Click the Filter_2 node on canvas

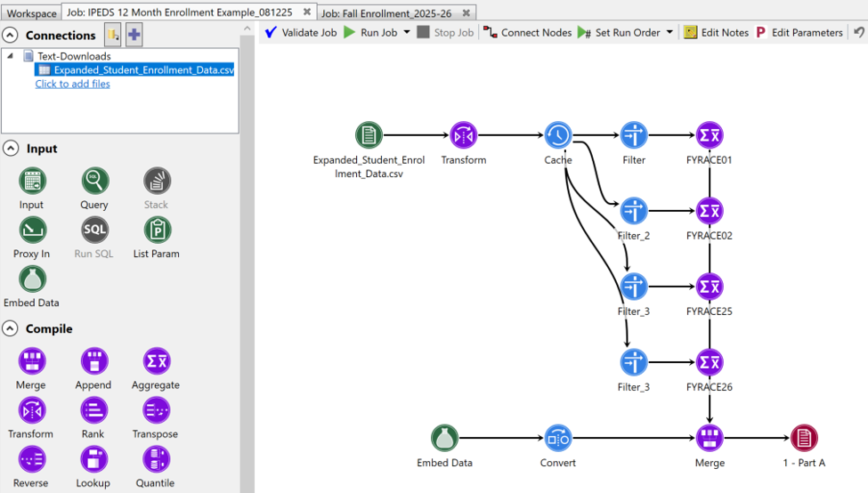[634, 211]
